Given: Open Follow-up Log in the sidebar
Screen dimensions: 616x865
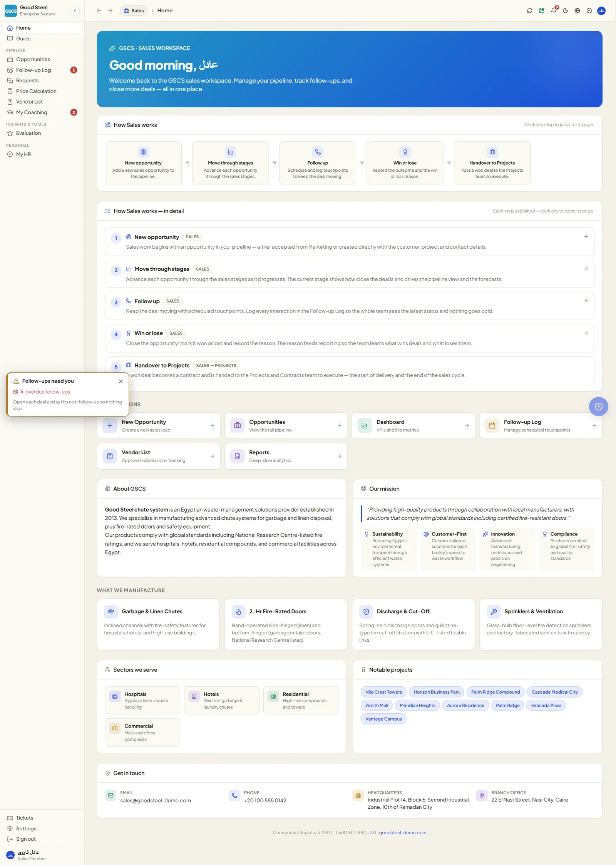Looking at the screenshot, I should point(42,70).
